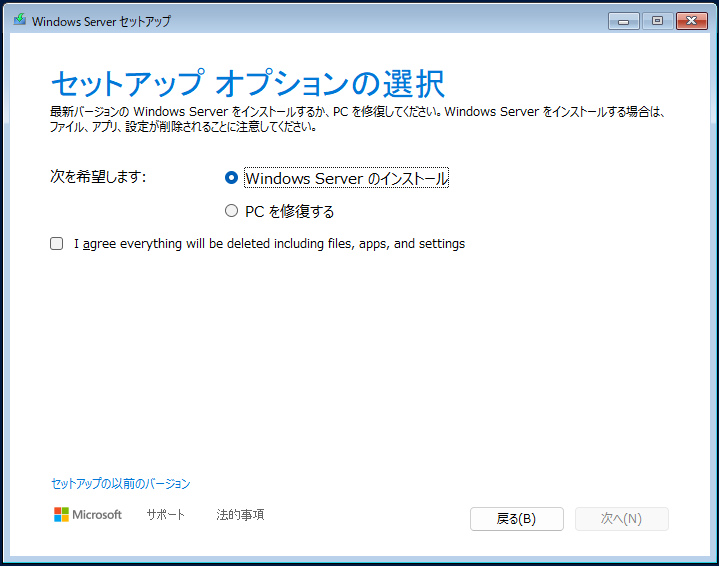This screenshot has width=719, height=566.
Task: Click the Windows Server setup title bar icon
Action: coord(20,20)
